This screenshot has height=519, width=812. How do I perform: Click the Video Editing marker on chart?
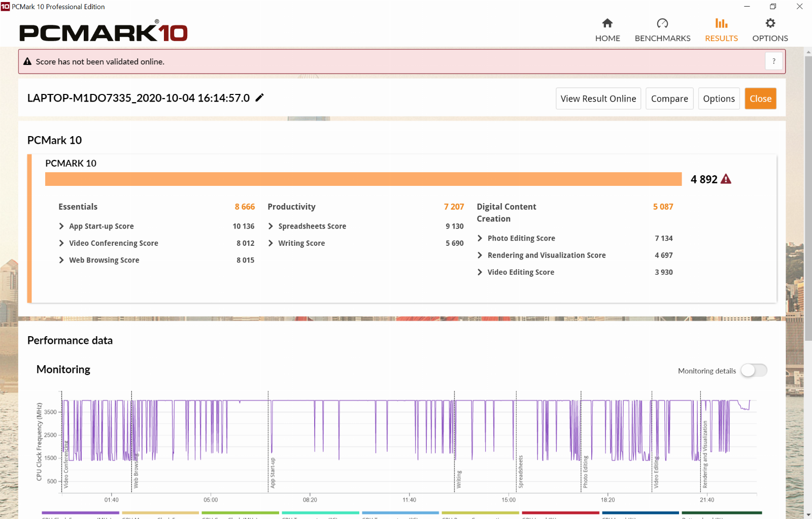[x=656, y=472]
